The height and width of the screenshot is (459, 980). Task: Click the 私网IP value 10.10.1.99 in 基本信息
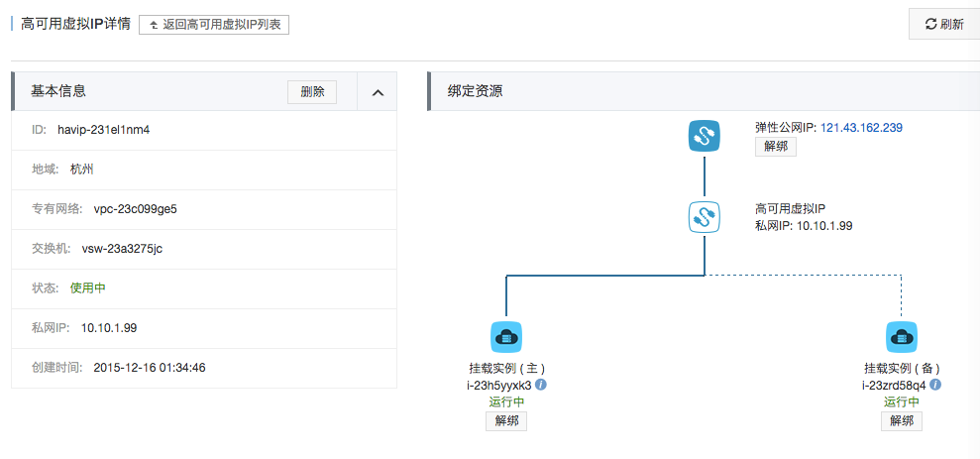pos(109,328)
